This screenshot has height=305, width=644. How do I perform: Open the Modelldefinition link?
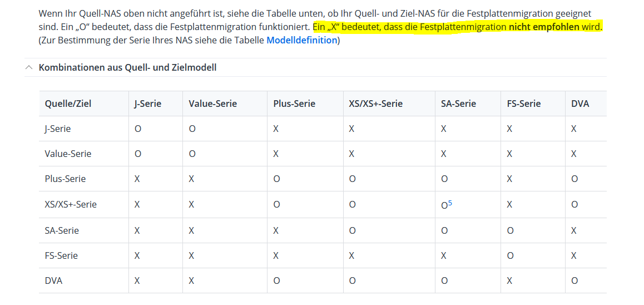click(301, 40)
